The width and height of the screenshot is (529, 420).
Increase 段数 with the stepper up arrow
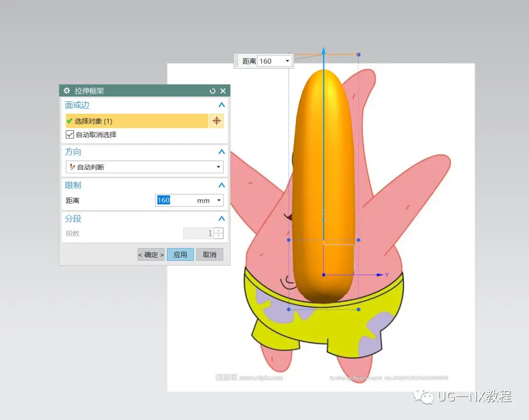218,230
